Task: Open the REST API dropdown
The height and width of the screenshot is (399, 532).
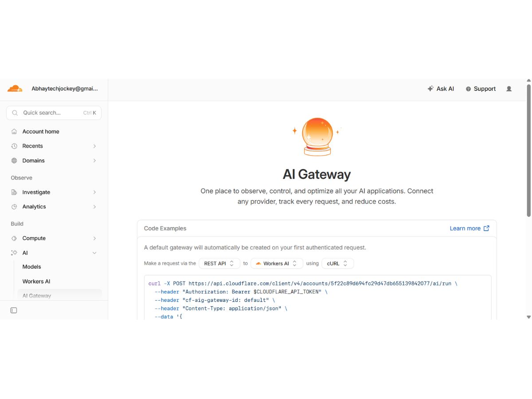Action: tap(219, 263)
